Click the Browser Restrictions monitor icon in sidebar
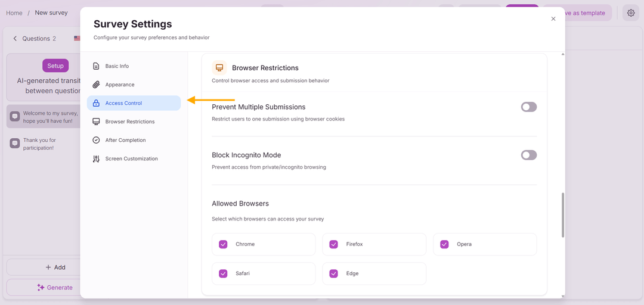The height and width of the screenshot is (305, 644). click(96, 122)
